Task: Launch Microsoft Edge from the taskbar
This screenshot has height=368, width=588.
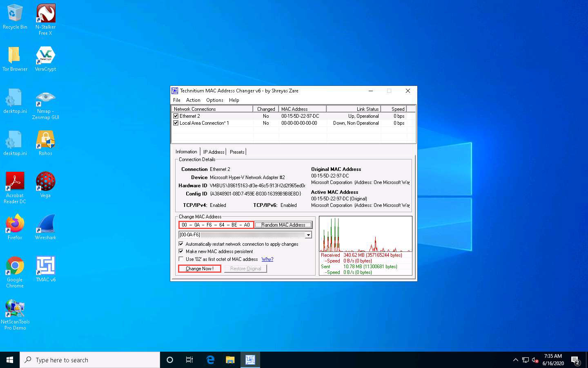Action: (210, 360)
